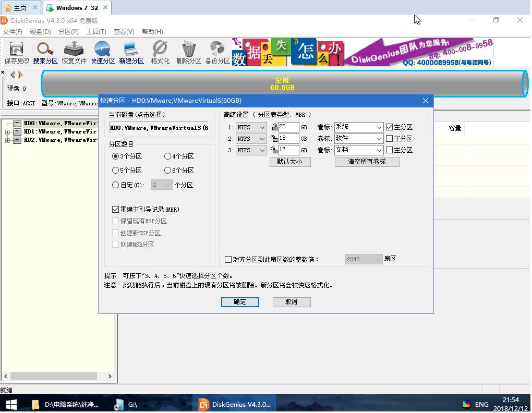The width and height of the screenshot is (532, 413).
Task: Click the size field for partition 1
Action: (288, 127)
